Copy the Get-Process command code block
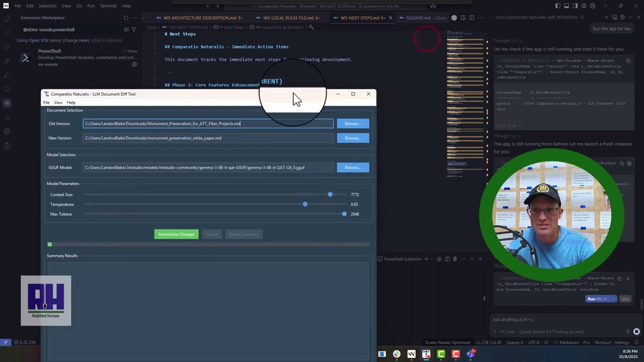Image resolution: width=644 pixels, height=362 pixels. click(628, 61)
